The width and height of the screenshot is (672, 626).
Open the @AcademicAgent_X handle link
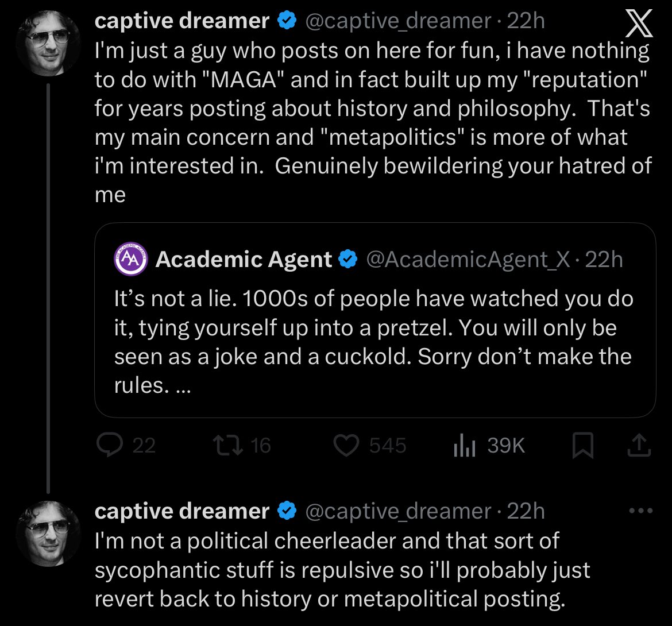(x=468, y=260)
